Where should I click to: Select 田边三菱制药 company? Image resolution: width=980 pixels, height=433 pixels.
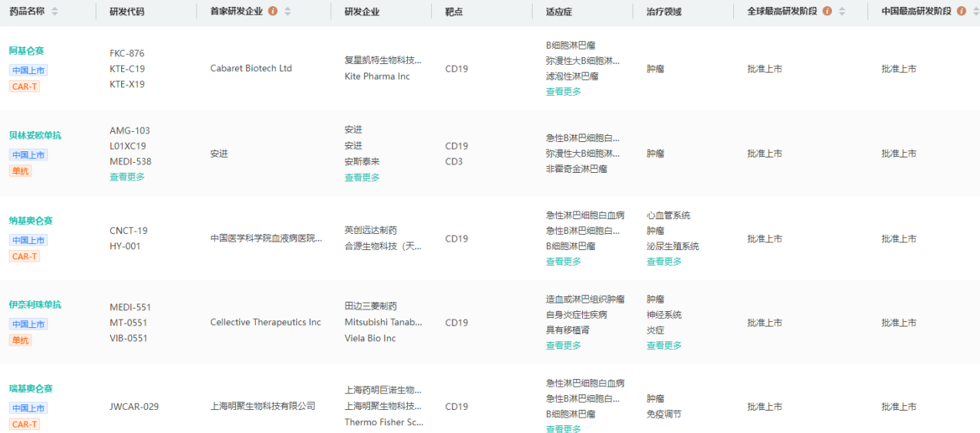click(371, 306)
